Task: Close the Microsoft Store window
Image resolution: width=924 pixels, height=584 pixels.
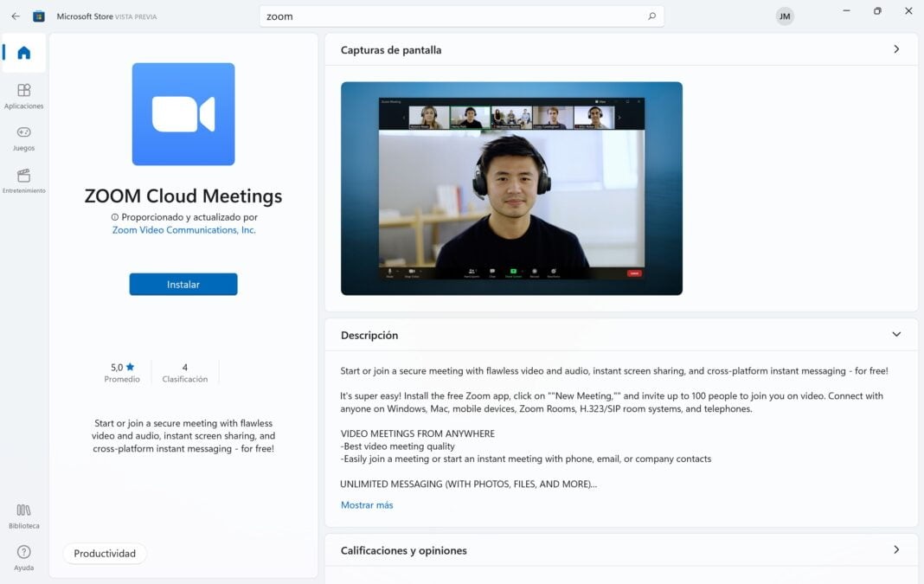Action: coord(908,11)
